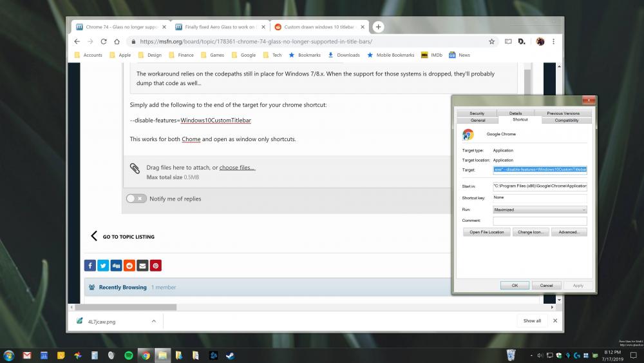Click the email share icon
Viewport: 644px width, 363px height.
point(142,265)
